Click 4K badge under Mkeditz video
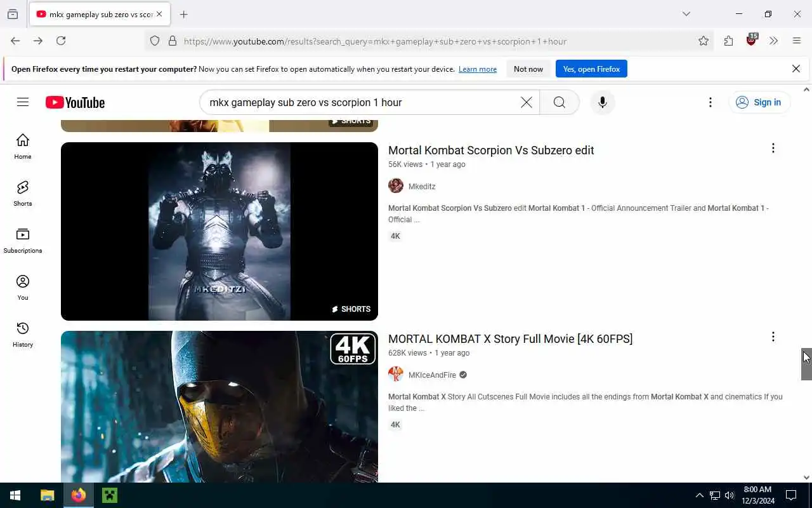This screenshot has width=812, height=508. [395, 236]
